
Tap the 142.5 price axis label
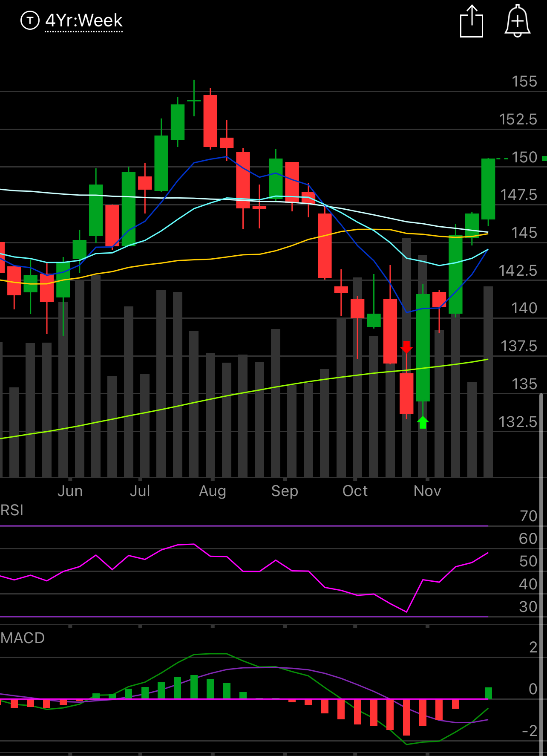pos(518,271)
